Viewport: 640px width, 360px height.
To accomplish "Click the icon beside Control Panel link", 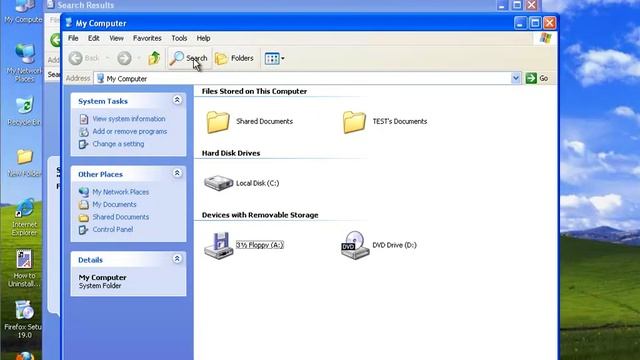I will 84,229.
